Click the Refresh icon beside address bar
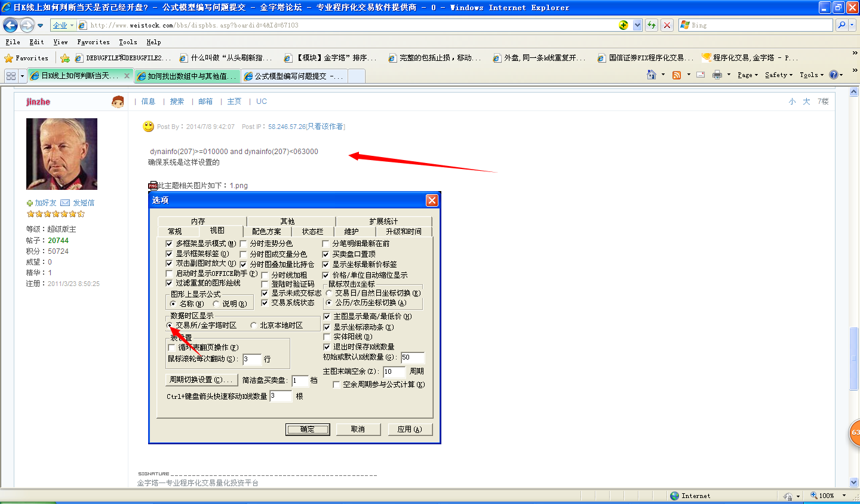This screenshot has height=504, width=860. tap(652, 25)
